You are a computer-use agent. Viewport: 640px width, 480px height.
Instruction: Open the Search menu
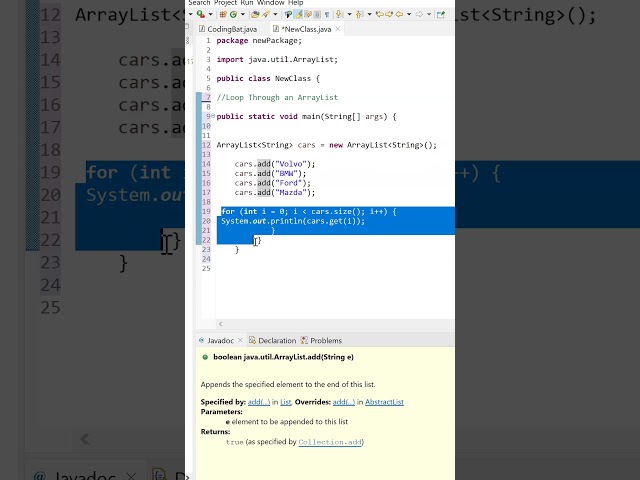click(199, 2)
